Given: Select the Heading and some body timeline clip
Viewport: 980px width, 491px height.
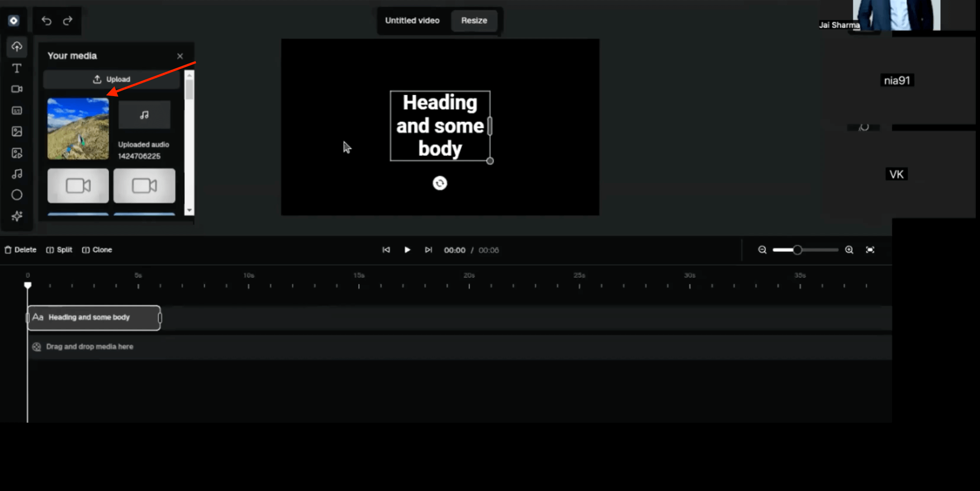Looking at the screenshot, I should tap(94, 318).
